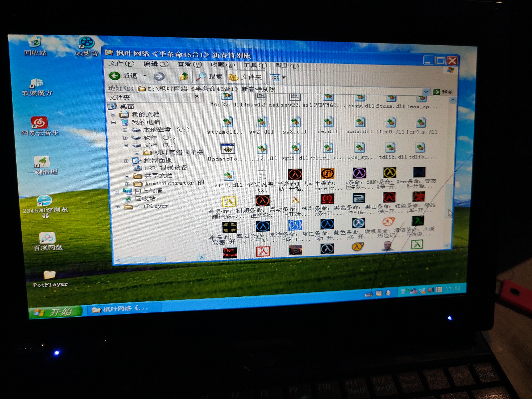Click the folder tree horizontal scrollbar right arrow
The image size is (532, 399).
tap(201, 257)
